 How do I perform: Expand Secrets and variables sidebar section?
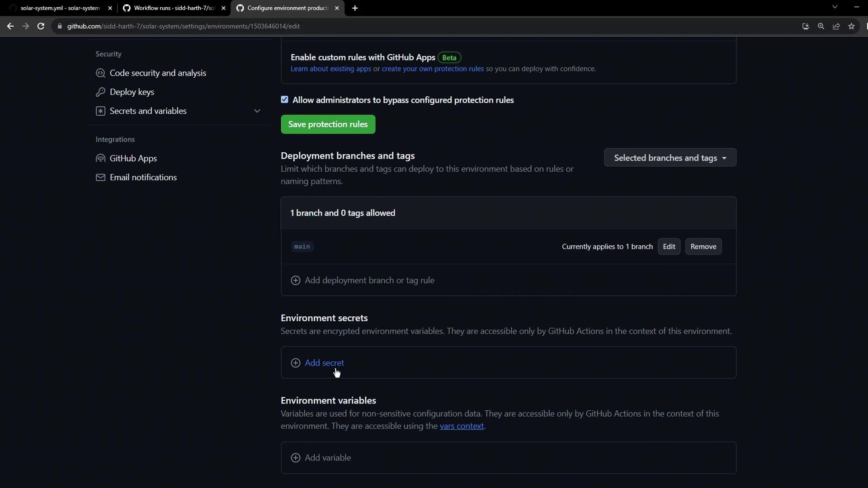(257, 111)
